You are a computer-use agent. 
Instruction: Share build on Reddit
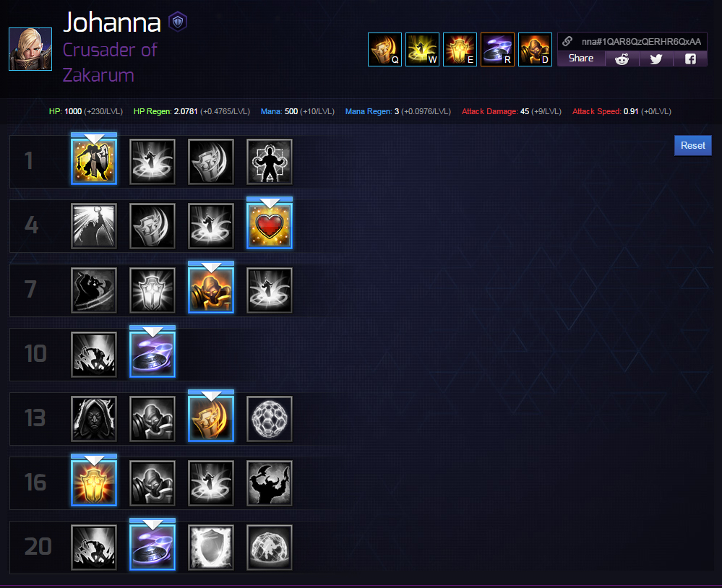622,59
